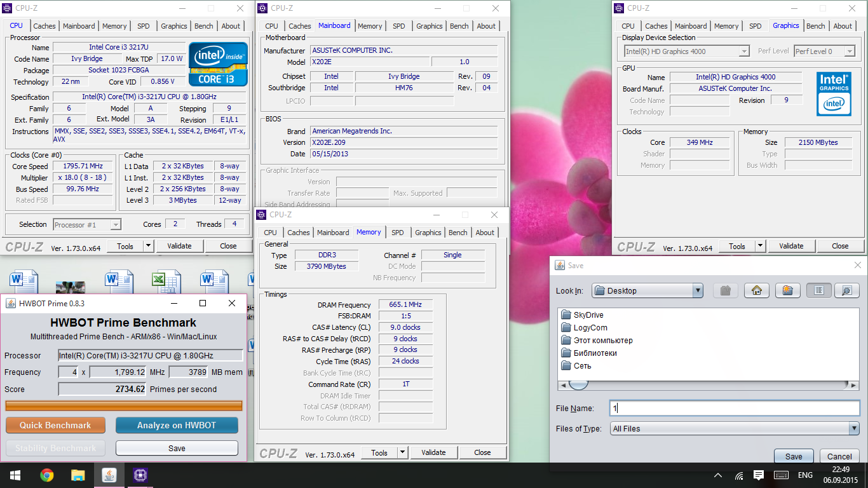Image resolution: width=868 pixels, height=488 pixels.
Task: Open File Explorer from the taskbar
Action: (78, 475)
